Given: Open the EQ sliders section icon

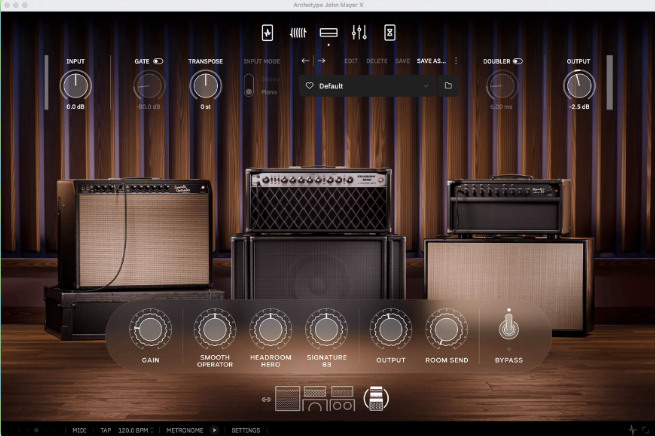Looking at the screenshot, I should coord(359,33).
